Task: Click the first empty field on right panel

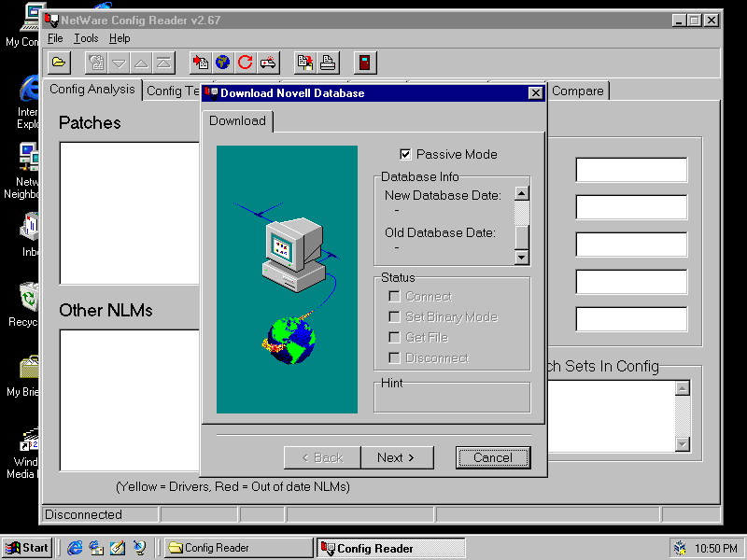Action: [631, 170]
